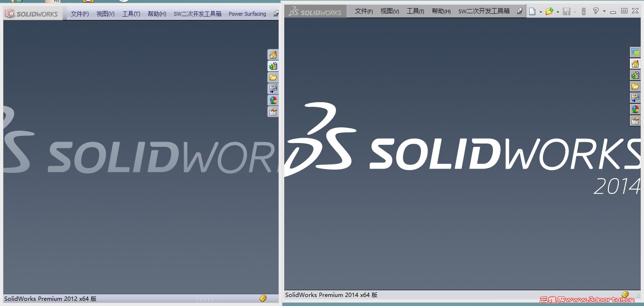Open View Palette tab in 2014 window
This screenshot has height=306, width=644.
pyautogui.click(x=635, y=98)
